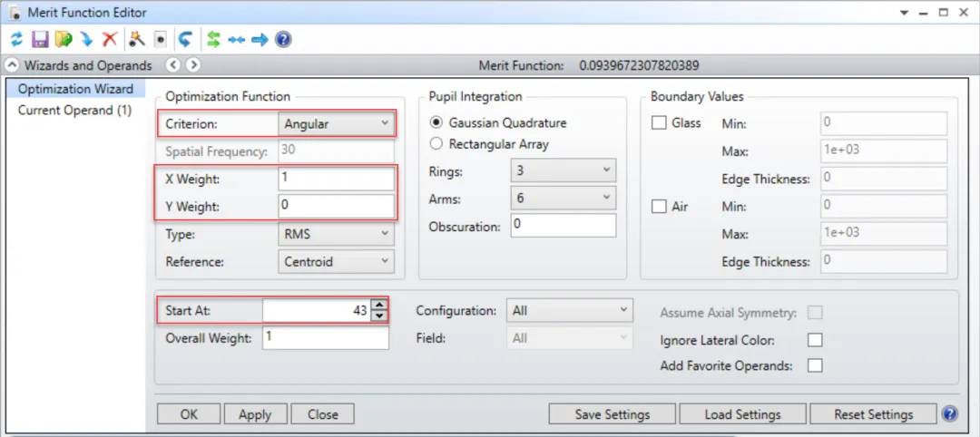Viewport: 980px width, 437px height.
Task: Click the green swap arrows icon
Action: point(214,39)
